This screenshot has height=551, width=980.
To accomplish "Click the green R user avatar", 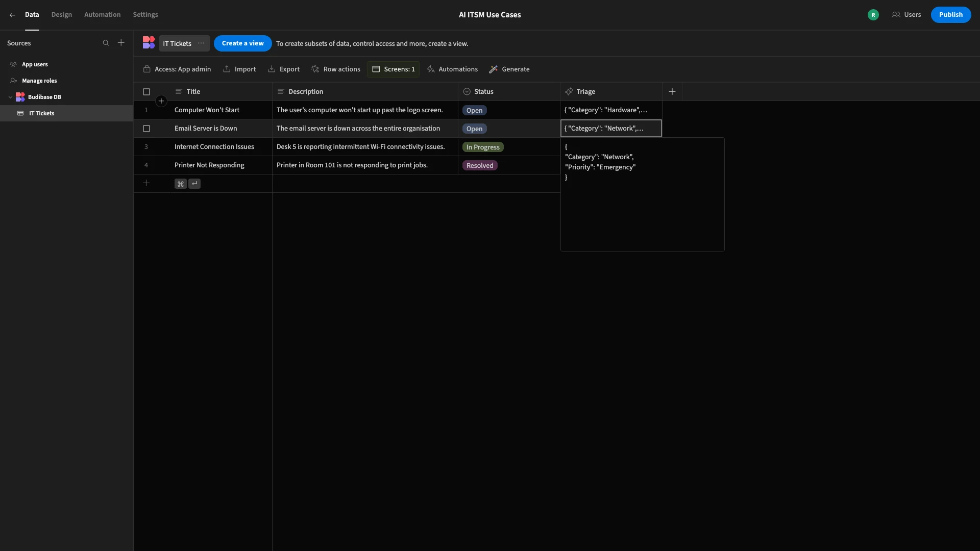I will [873, 15].
